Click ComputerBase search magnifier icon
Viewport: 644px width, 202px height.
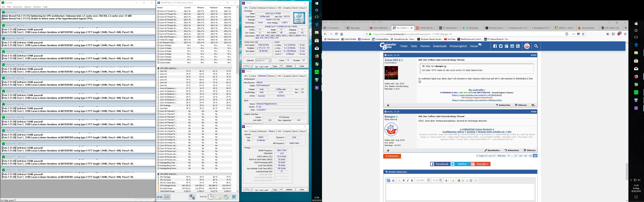tap(536, 46)
